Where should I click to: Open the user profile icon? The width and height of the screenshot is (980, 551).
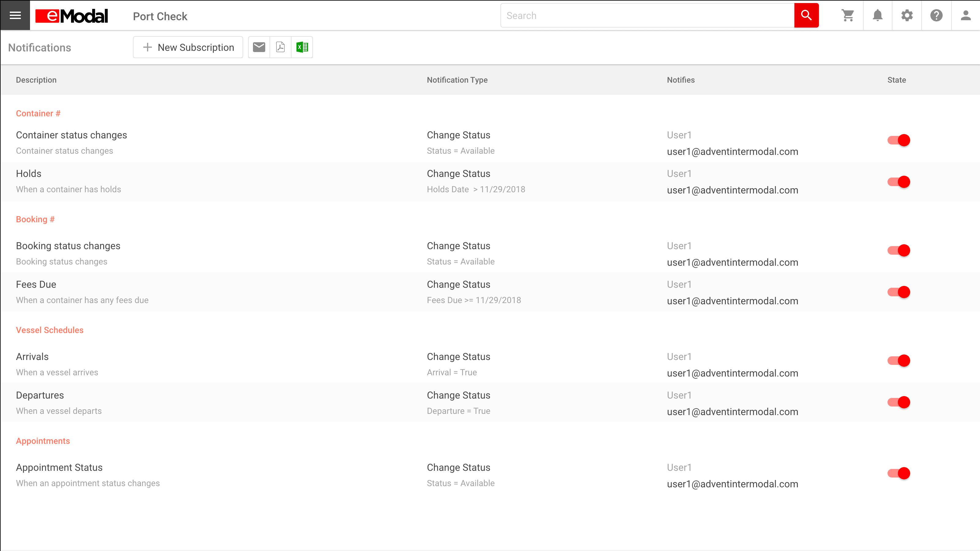pos(966,15)
